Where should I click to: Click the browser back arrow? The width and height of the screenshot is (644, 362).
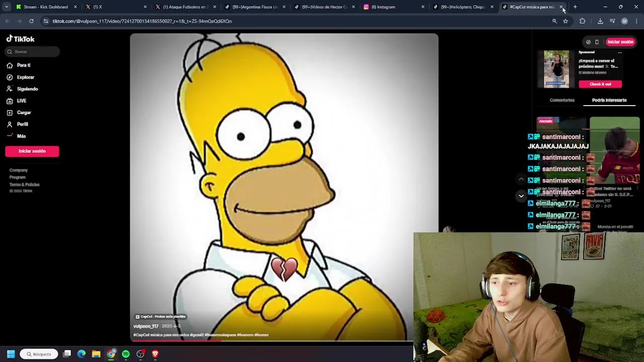click(8, 21)
